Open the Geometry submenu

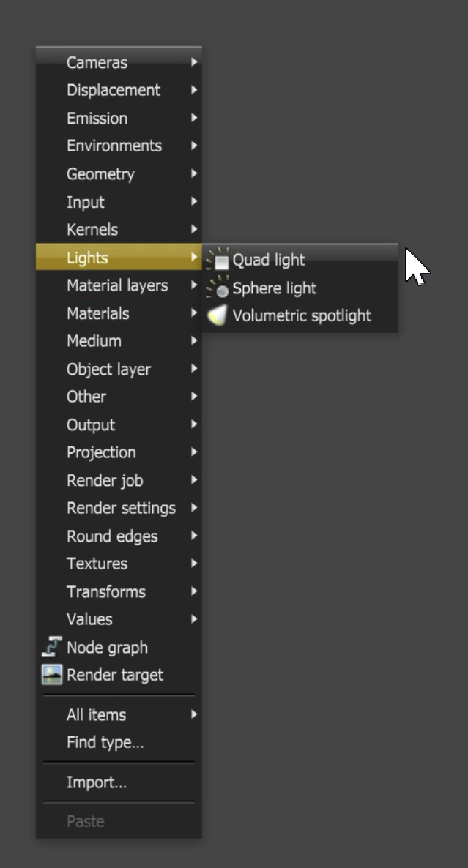pos(100,174)
